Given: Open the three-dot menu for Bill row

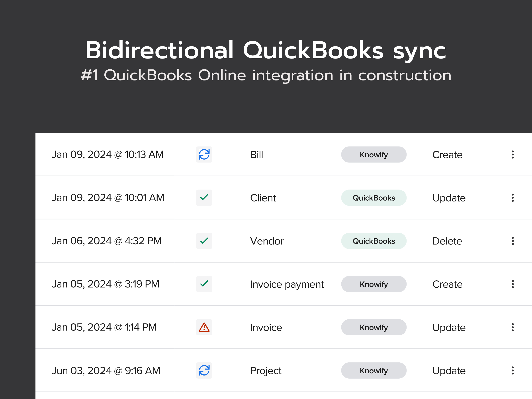Looking at the screenshot, I should (x=513, y=155).
